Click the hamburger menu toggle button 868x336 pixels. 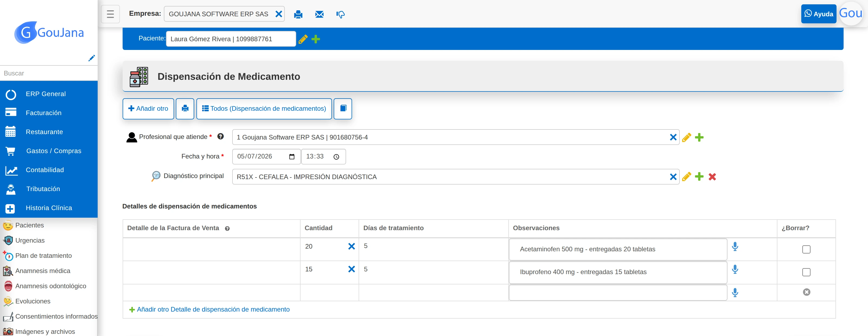tap(110, 14)
